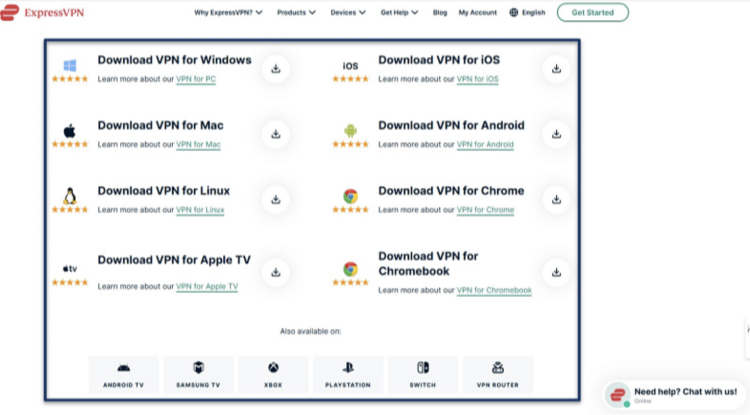Download the VPN for Windows via arrow icon
Image resolution: width=750 pixels, height=415 pixels.
pyautogui.click(x=276, y=69)
